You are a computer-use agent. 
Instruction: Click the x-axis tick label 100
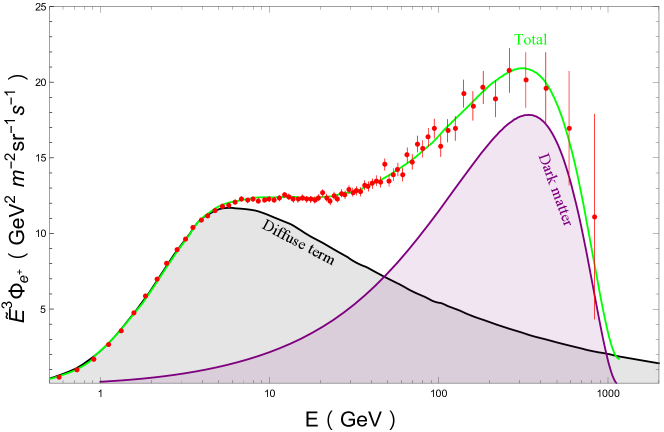[x=438, y=393]
